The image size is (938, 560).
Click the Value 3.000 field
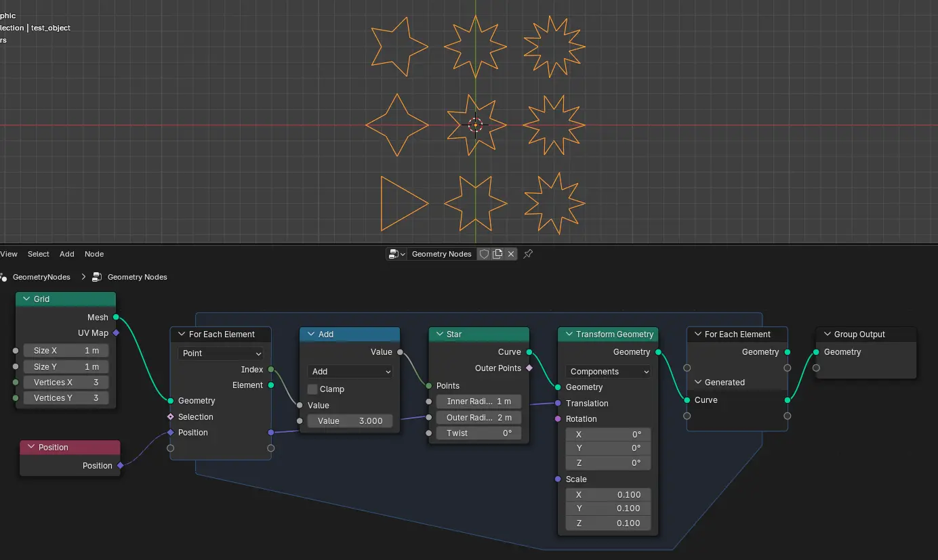click(350, 421)
